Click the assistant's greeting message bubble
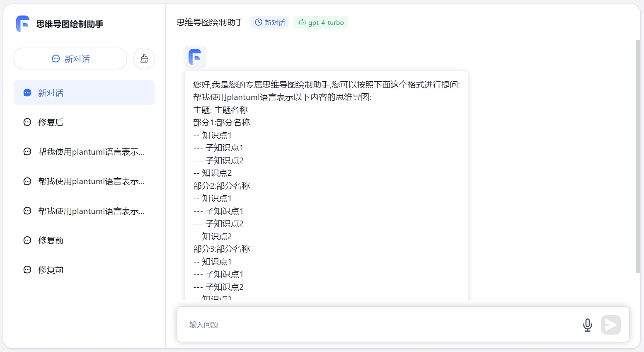The width and height of the screenshot is (644, 352). click(x=327, y=187)
